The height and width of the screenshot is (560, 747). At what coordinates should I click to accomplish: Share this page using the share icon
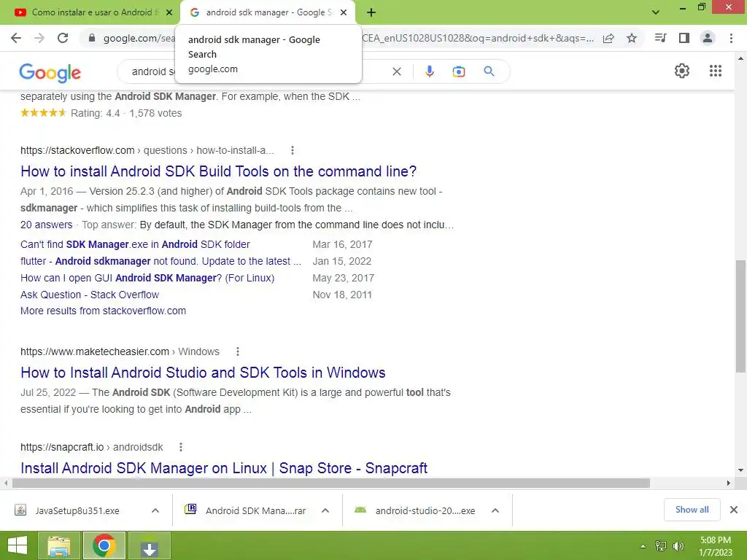(608, 39)
